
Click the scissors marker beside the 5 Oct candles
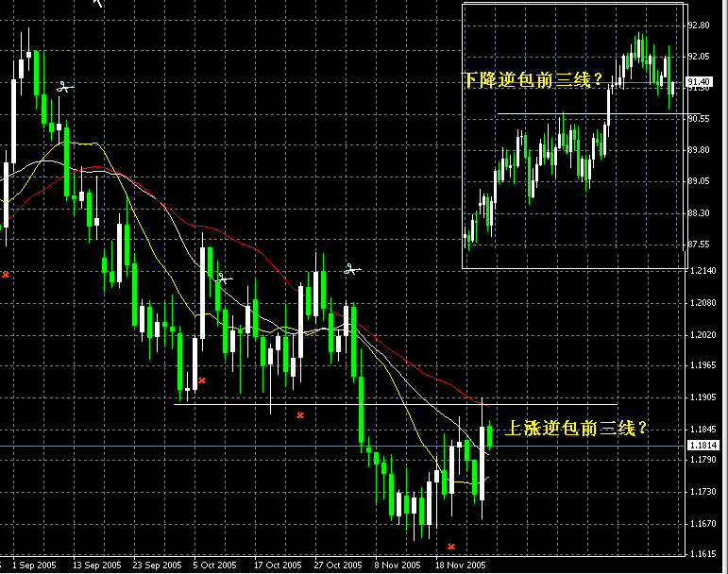point(225,279)
